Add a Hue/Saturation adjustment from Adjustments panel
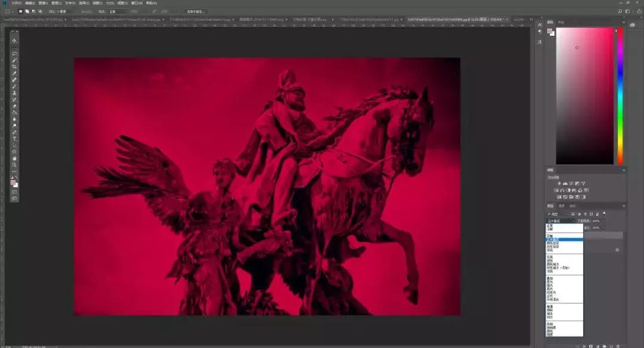 pos(556,191)
